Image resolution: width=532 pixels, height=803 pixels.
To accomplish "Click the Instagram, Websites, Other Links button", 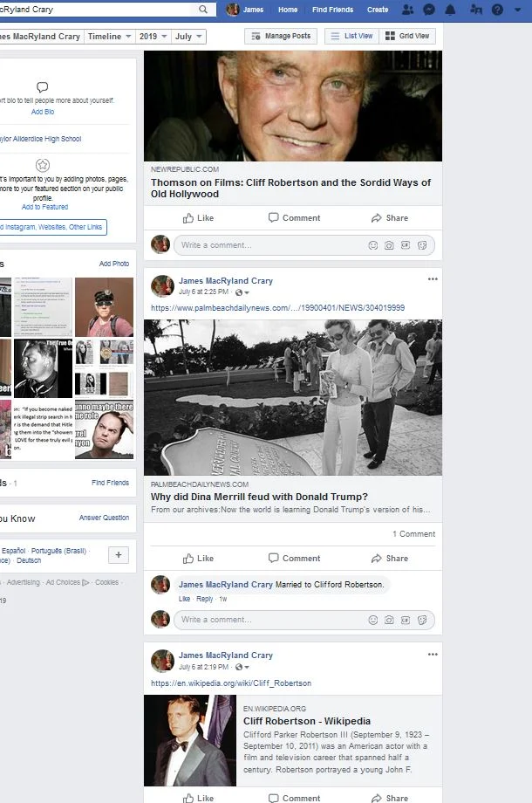I will 53,227.
